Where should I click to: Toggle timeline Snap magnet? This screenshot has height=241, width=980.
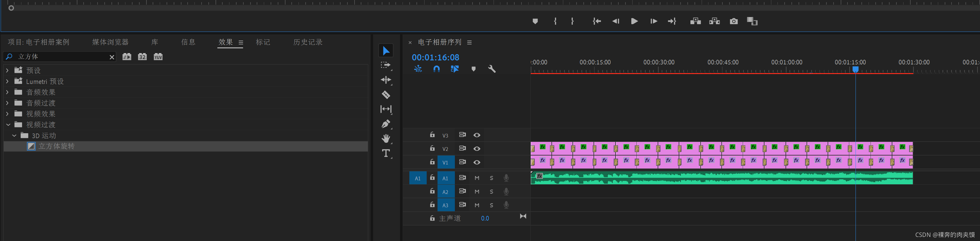click(436, 69)
